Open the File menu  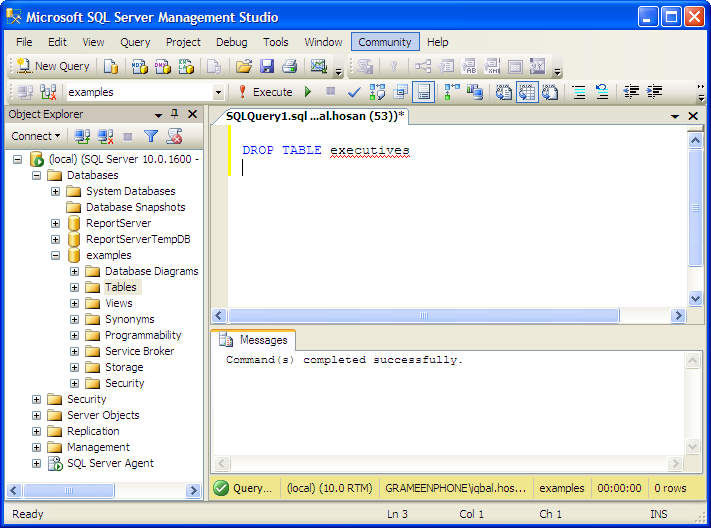(24, 42)
